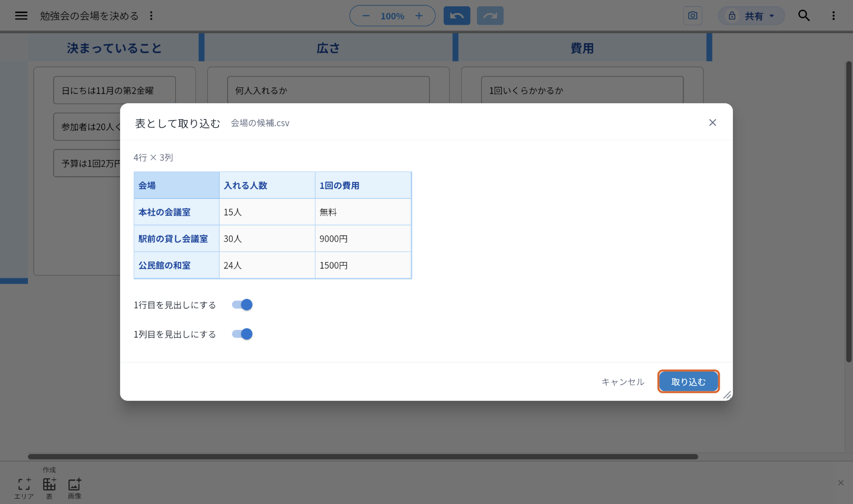Click the 9000円 cell
This screenshot has width=853, height=504.
pos(363,239)
